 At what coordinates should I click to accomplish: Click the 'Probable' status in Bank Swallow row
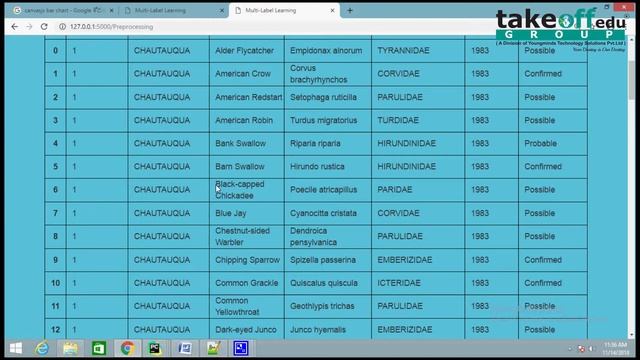pos(540,144)
